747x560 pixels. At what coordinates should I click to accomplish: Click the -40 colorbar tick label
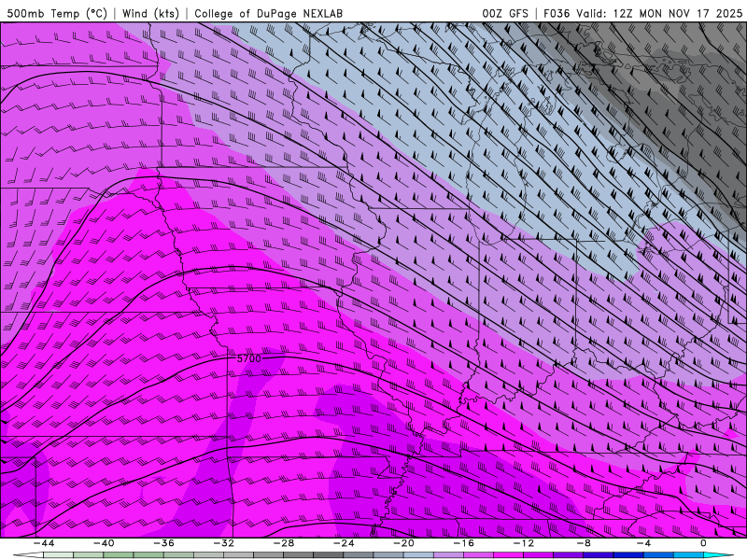(x=104, y=543)
